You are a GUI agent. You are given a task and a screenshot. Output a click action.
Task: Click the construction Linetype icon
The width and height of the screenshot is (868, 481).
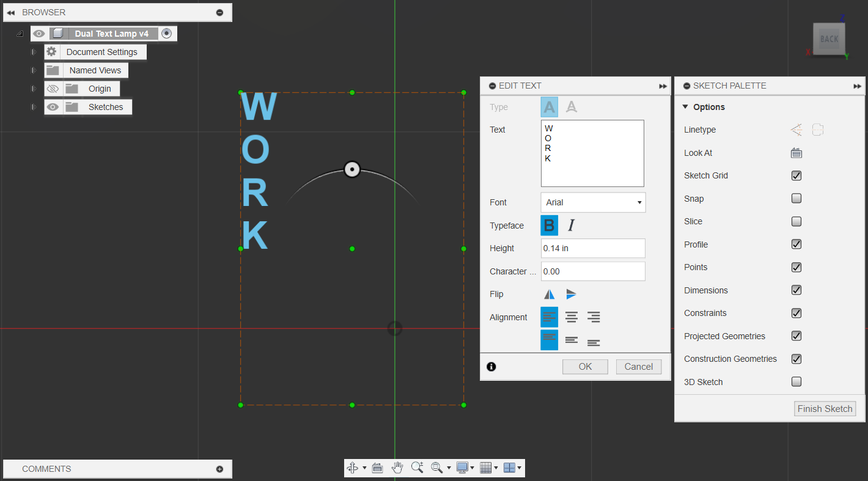pyautogui.click(x=796, y=130)
